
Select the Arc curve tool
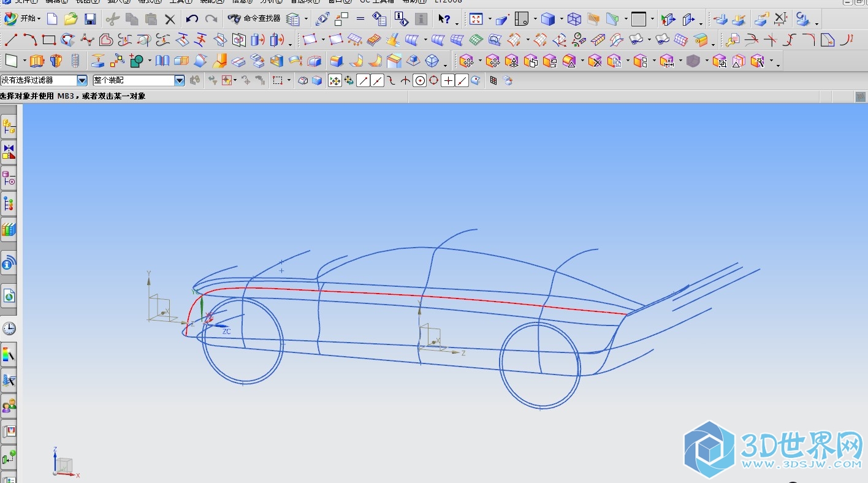(30, 40)
